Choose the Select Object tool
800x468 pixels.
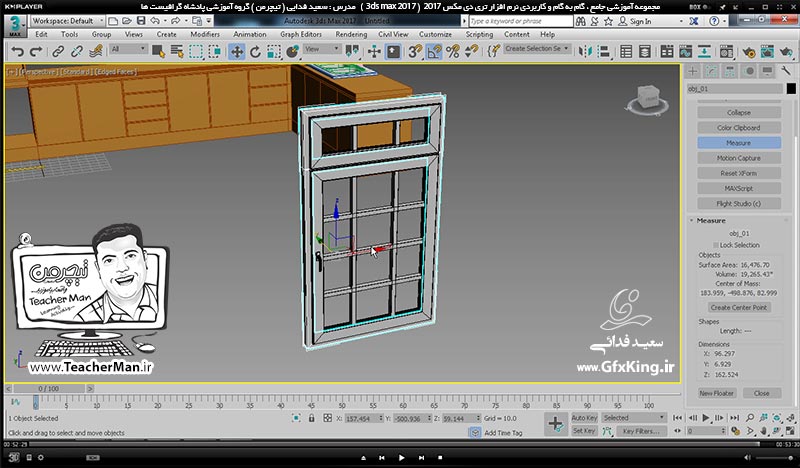[x=158, y=52]
